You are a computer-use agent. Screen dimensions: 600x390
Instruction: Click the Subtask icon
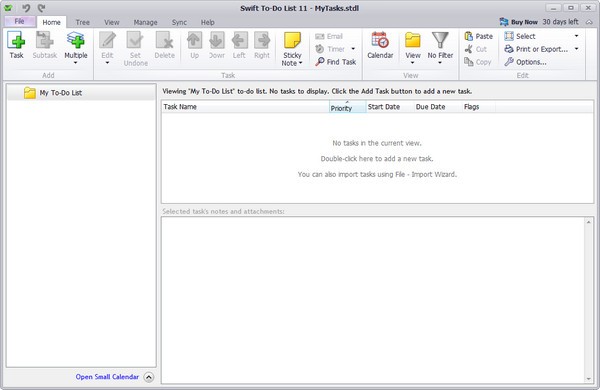tap(44, 40)
